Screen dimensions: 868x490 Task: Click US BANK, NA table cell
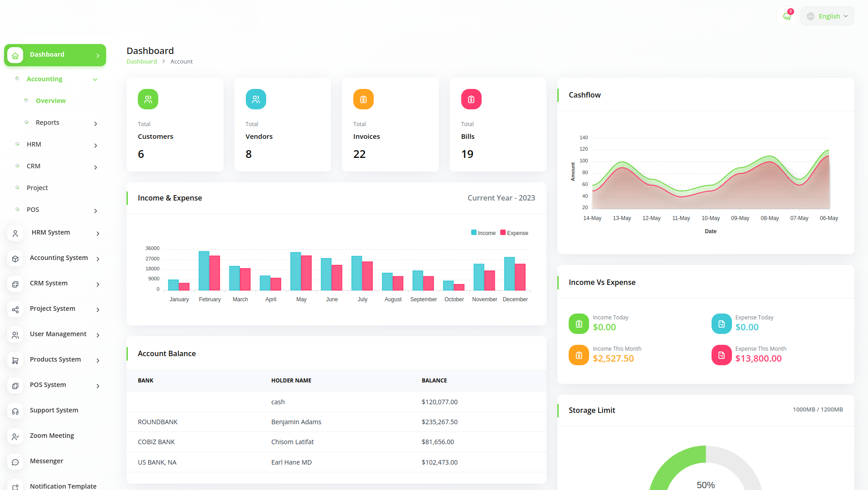pos(157,462)
